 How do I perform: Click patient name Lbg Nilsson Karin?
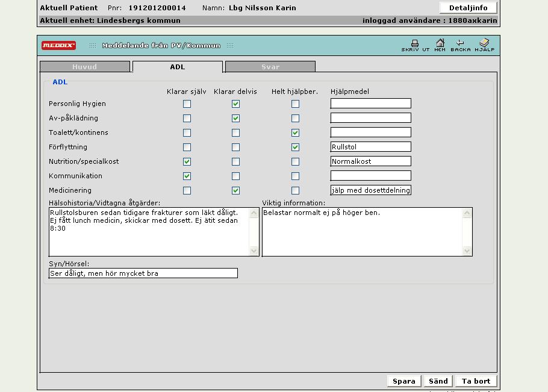pyautogui.click(x=263, y=8)
